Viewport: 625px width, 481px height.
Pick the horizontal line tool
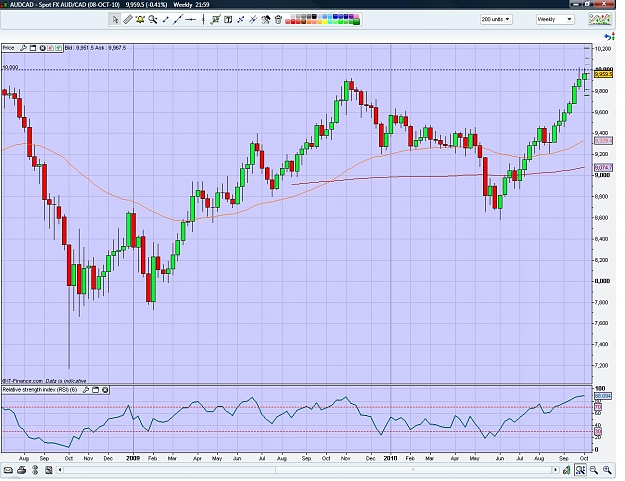click(x=191, y=19)
